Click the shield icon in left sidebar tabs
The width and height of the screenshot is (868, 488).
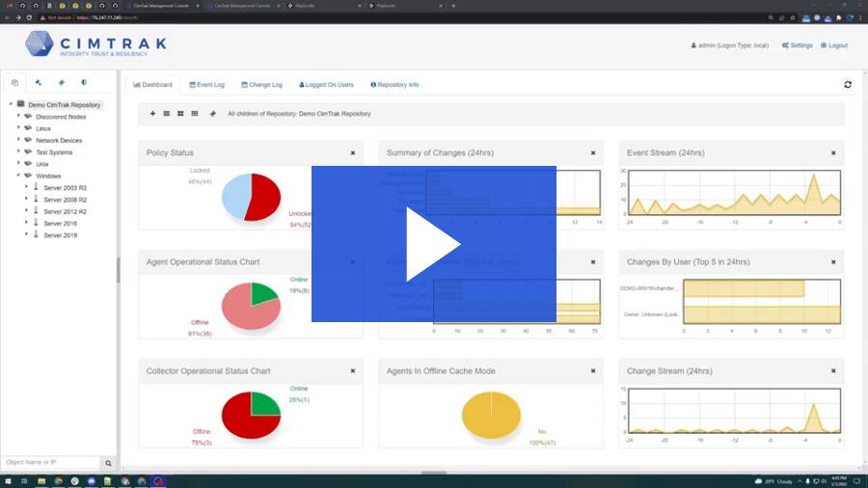coord(84,82)
